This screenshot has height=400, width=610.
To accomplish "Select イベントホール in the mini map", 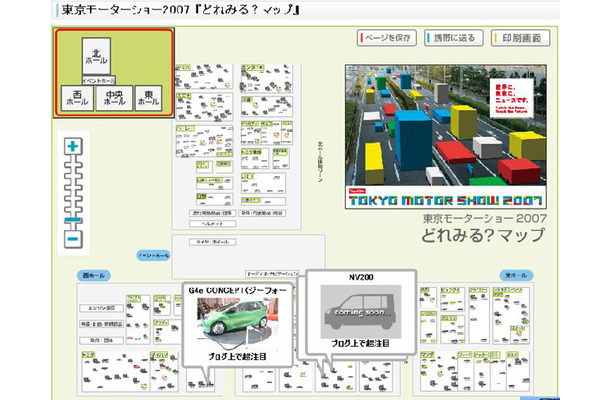I will click(x=99, y=81).
